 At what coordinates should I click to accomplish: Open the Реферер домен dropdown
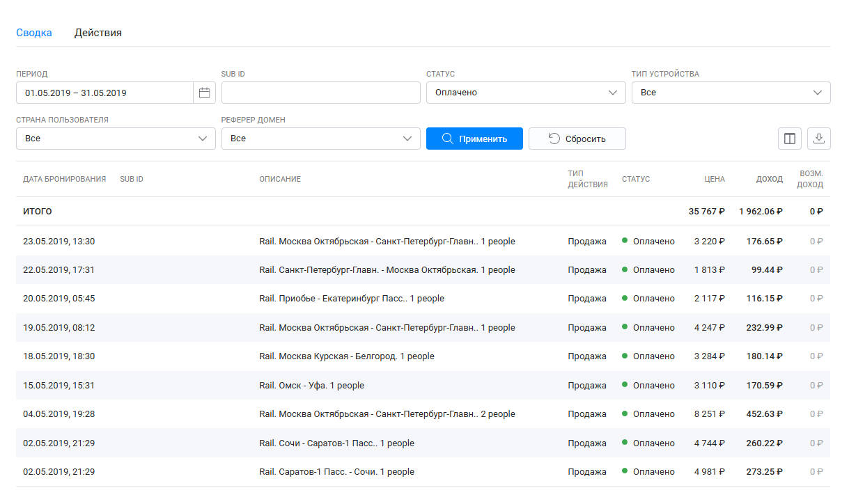pos(320,139)
